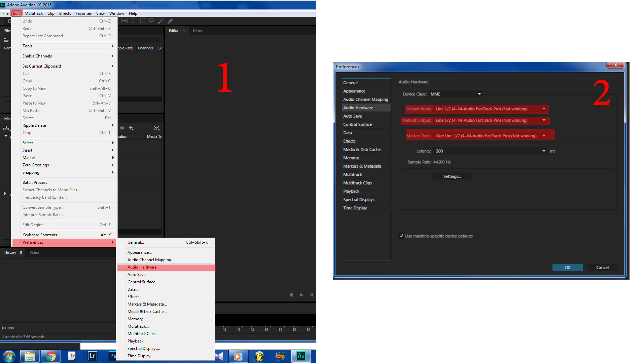
Task: Click the Open File folder icon
Action: click(6, 40)
